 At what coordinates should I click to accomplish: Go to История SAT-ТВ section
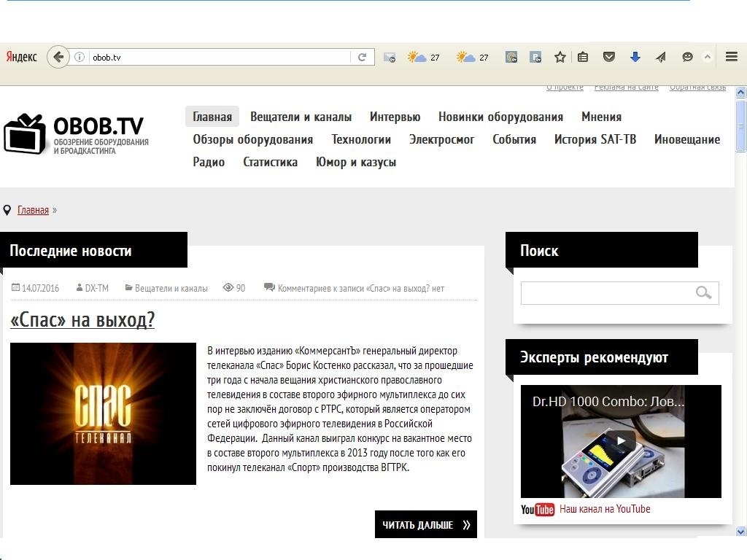(595, 139)
